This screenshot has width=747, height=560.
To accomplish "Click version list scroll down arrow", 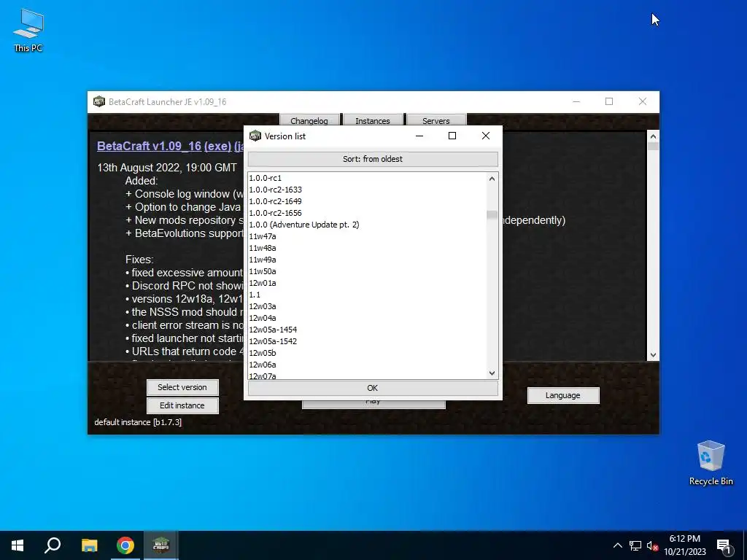I will point(492,373).
